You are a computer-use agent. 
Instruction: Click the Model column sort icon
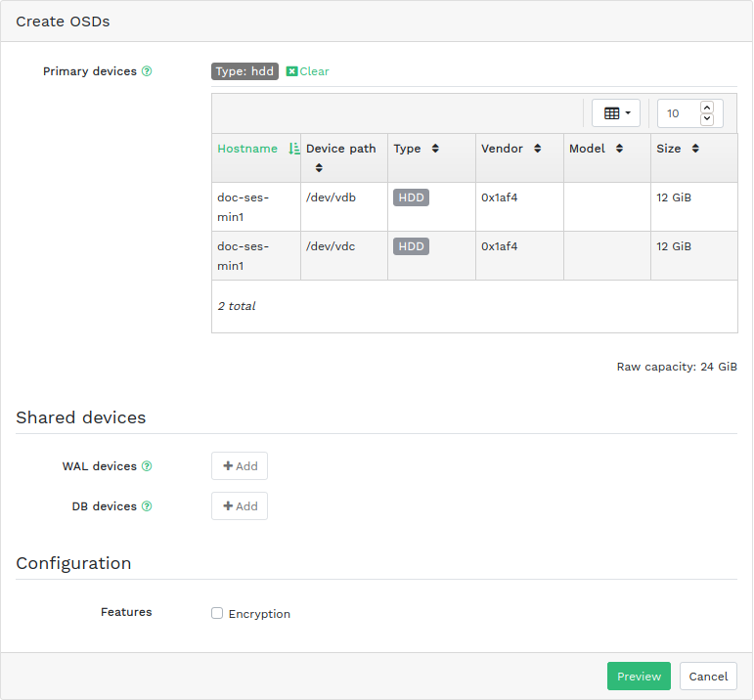coord(620,149)
